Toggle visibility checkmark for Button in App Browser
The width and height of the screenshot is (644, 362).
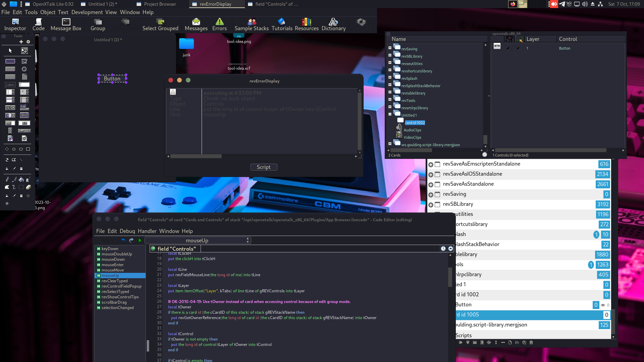(x=508, y=48)
